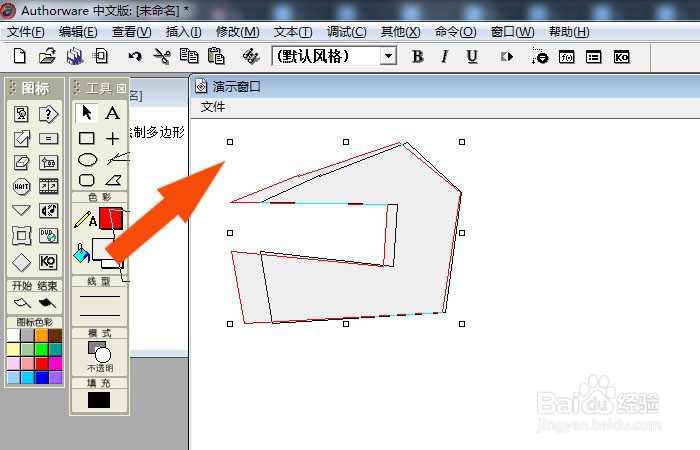This screenshot has height=450, width=700.
Task: Click the Save All toolbar icon
Action: (75, 56)
